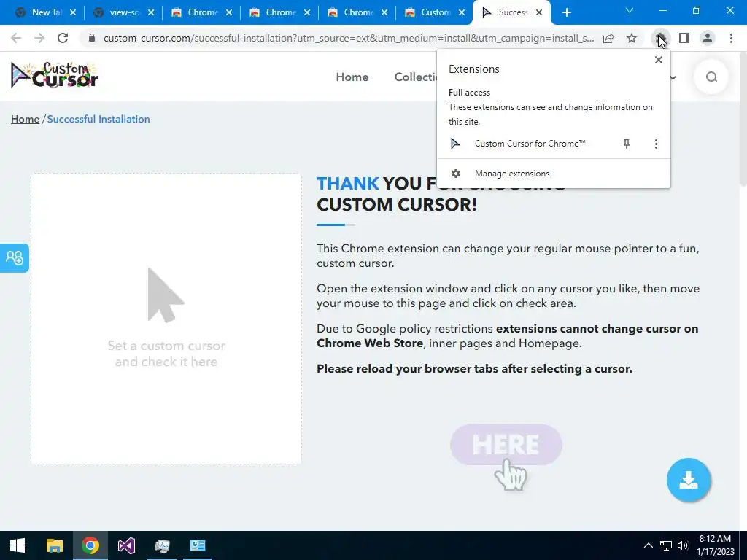
Task: Click the Home breadcrumb link
Action: pyautogui.click(x=26, y=119)
